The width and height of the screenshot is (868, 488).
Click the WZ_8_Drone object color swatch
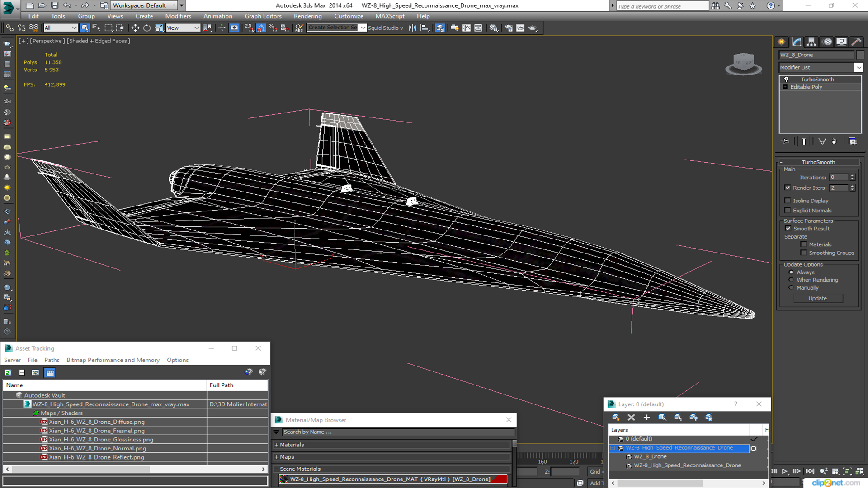click(860, 55)
